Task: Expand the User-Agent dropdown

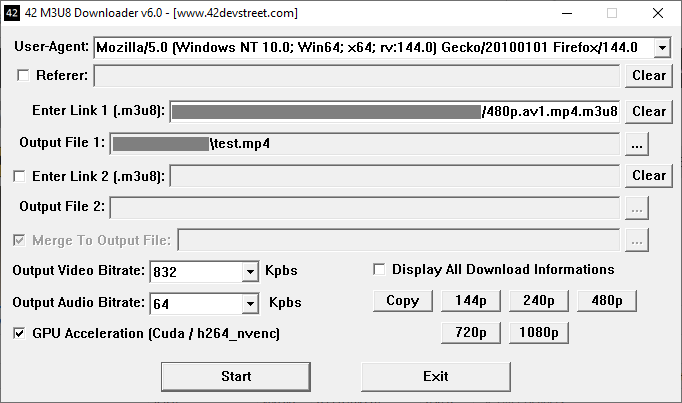Action: tap(662, 48)
